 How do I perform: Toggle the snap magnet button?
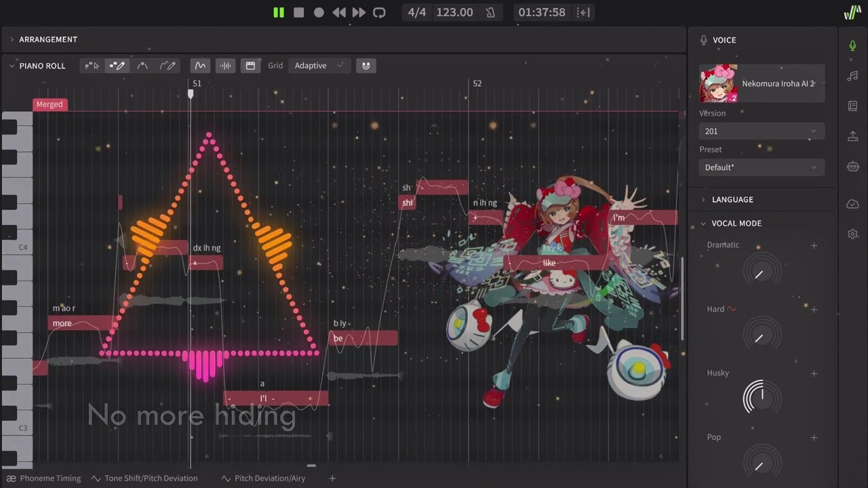(366, 66)
